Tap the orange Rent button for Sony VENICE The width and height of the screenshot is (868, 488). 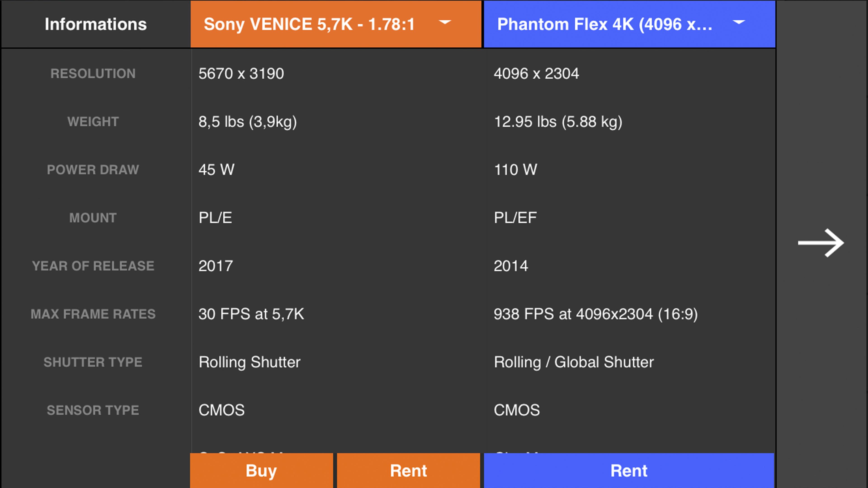pos(408,470)
